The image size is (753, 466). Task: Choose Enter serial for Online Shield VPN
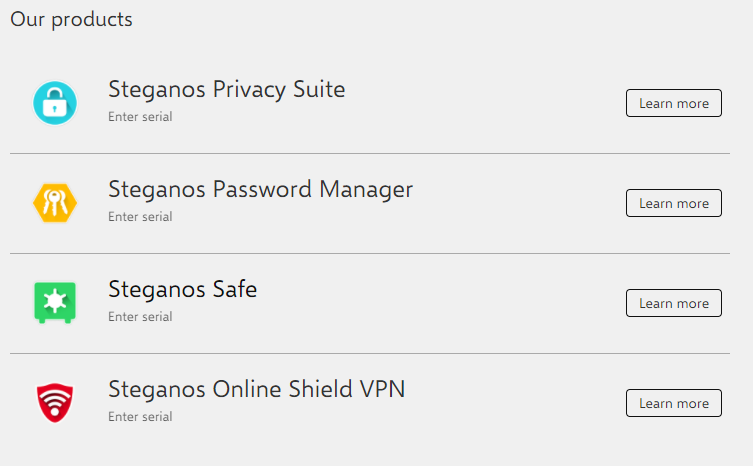(140, 417)
